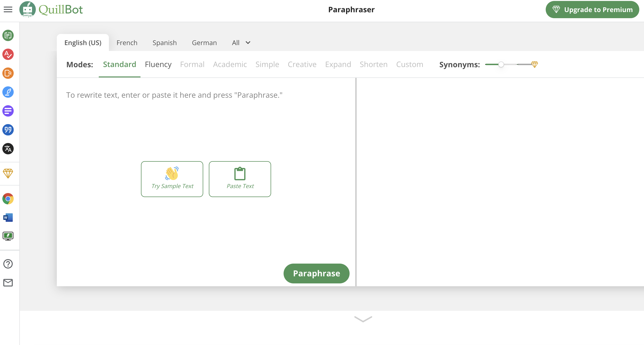Open the citation generator icon
The image size is (644, 345).
point(8,130)
